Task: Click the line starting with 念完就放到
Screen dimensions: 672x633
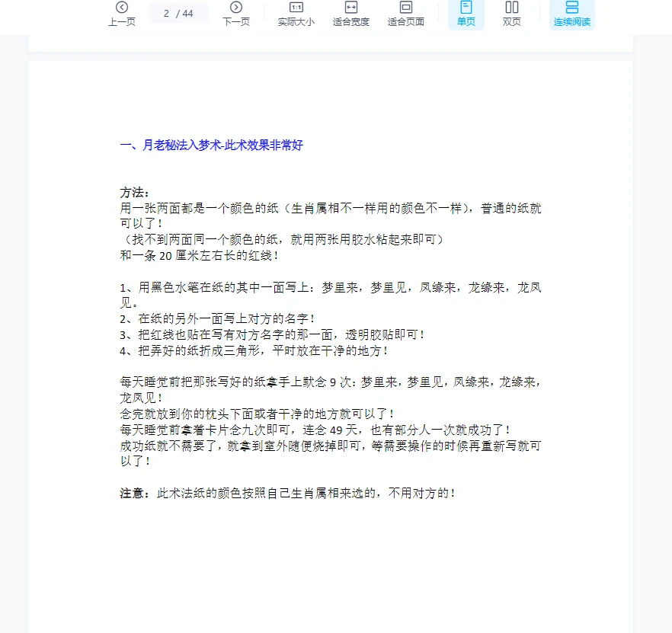Action: click(257, 414)
